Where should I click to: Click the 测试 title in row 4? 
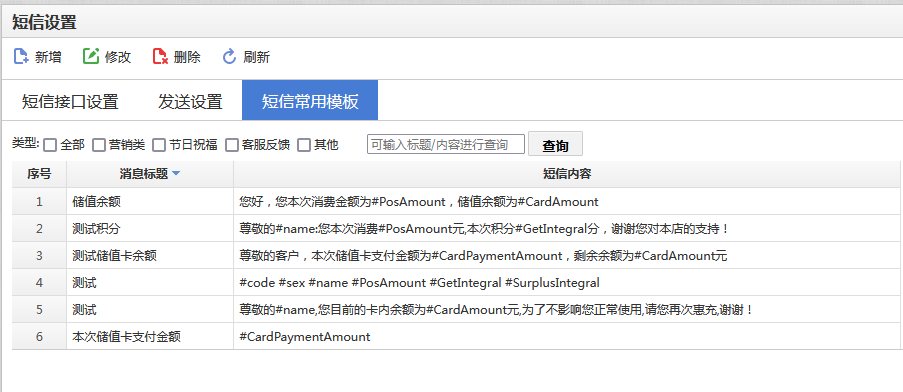84,283
